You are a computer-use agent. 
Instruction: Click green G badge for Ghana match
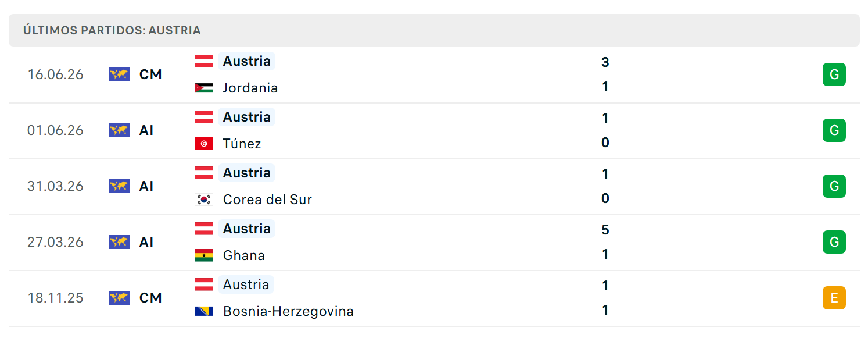click(x=834, y=242)
